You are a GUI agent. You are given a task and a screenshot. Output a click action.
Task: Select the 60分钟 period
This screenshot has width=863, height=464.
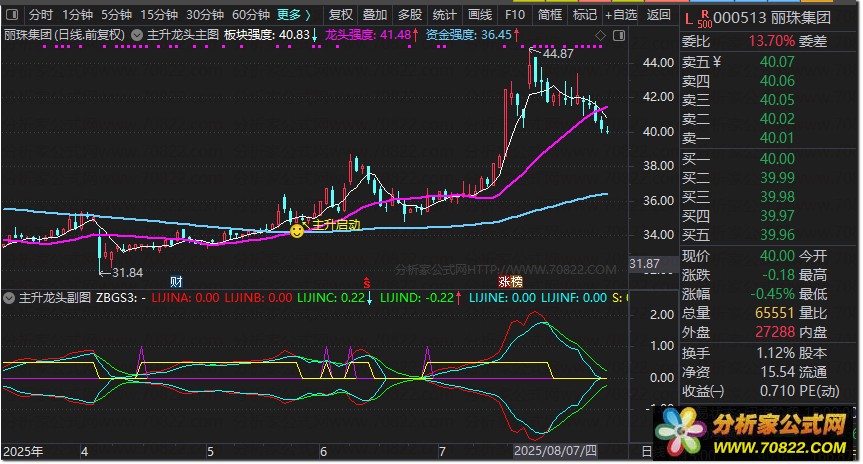coord(251,15)
